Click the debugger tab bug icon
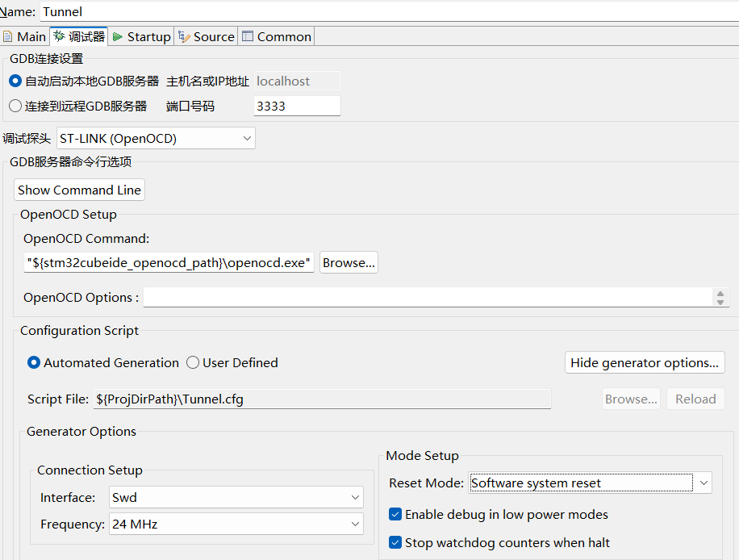Screen dimensions: 739x560 (x=59, y=36)
